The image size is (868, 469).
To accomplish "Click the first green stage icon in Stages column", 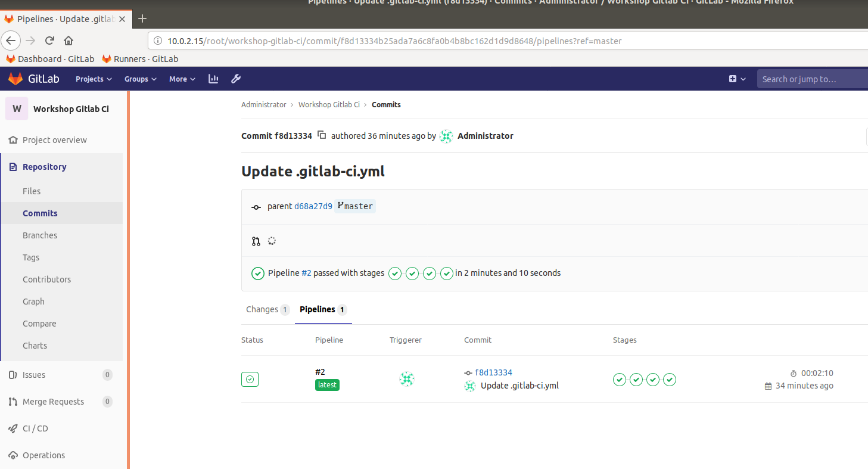I will (x=620, y=379).
